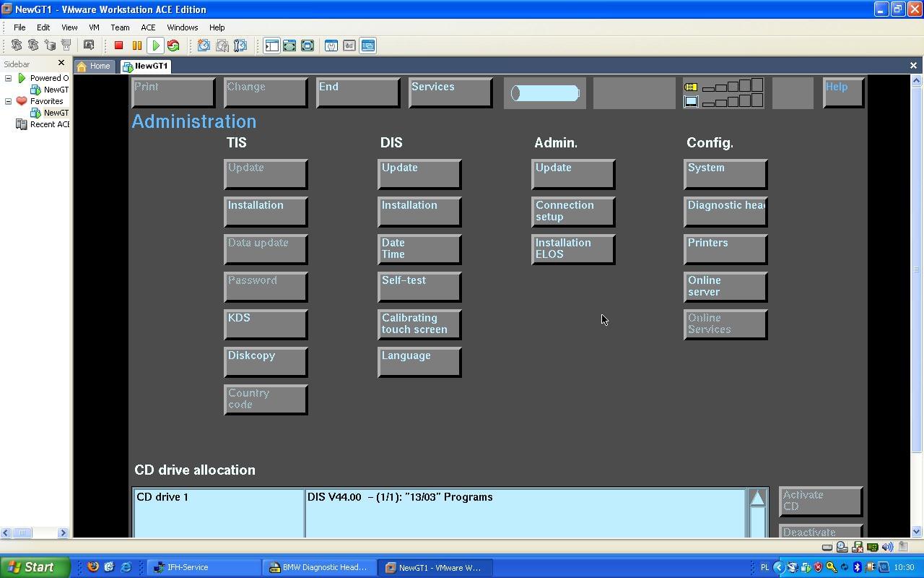The image size is (924, 578).
Task: Click the Bluetooth system tray icon
Action: pyautogui.click(x=858, y=567)
